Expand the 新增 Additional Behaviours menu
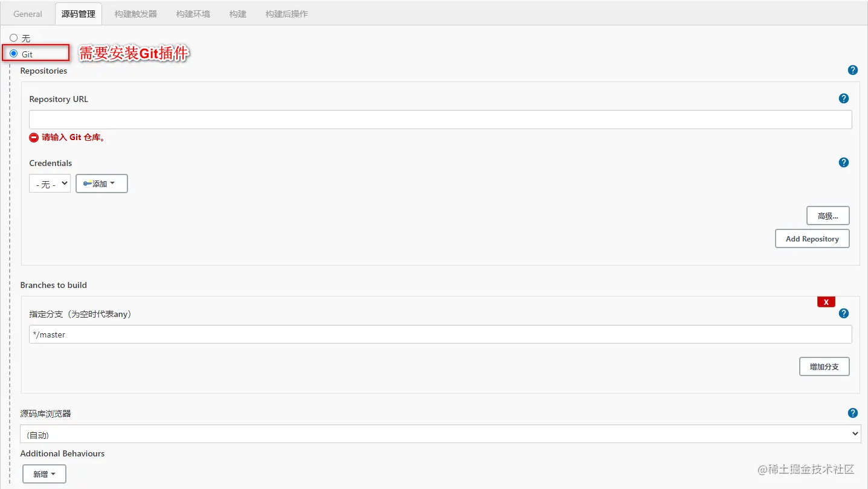The image size is (868, 489). (x=44, y=474)
